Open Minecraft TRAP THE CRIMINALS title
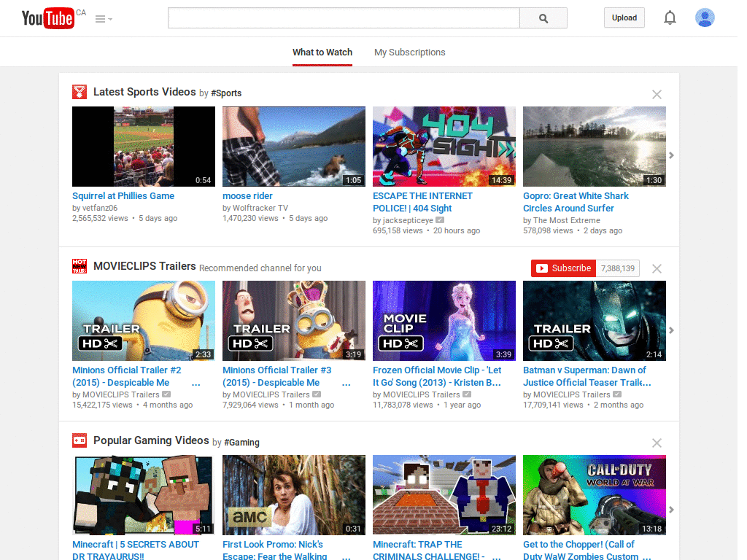The width and height of the screenshot is (747, 560). coord(429,550)
